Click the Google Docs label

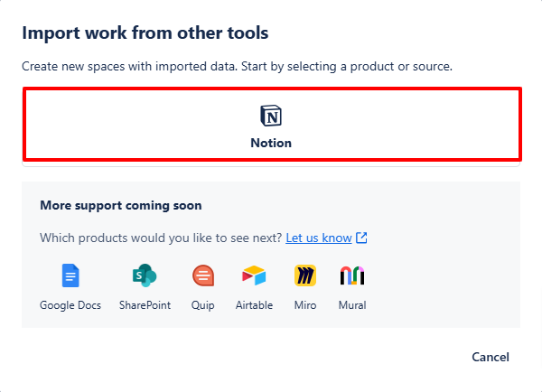click(70, 305)
